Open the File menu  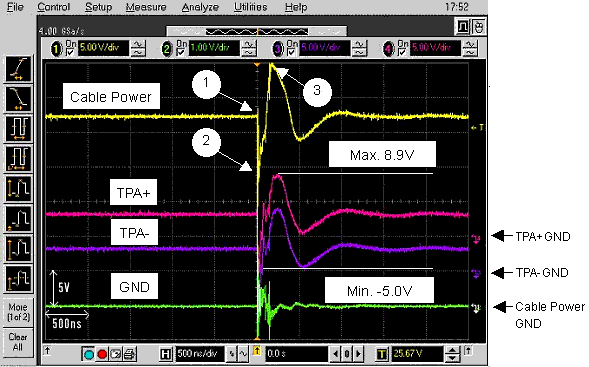15,7
